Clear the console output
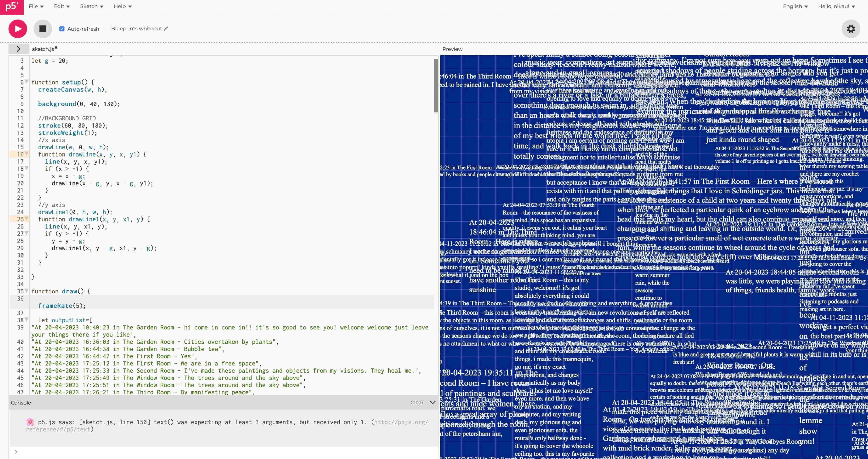Viewport: 868px width, 459px height. 416,402
